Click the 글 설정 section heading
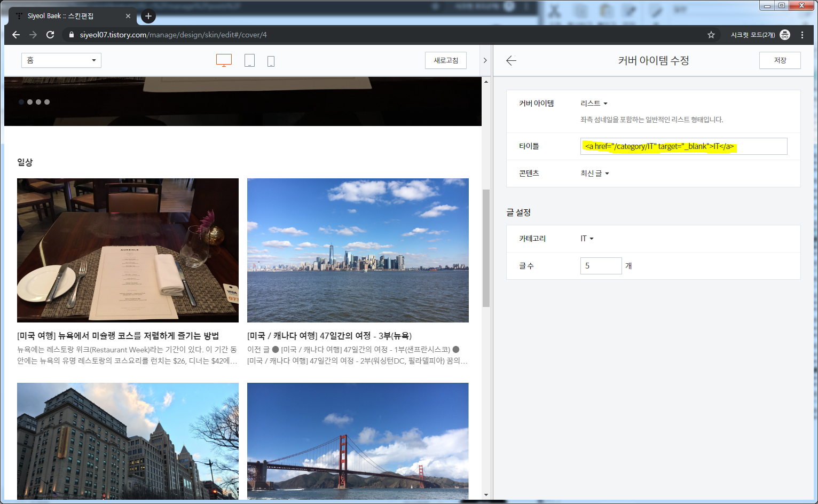 tap(518, 212)
